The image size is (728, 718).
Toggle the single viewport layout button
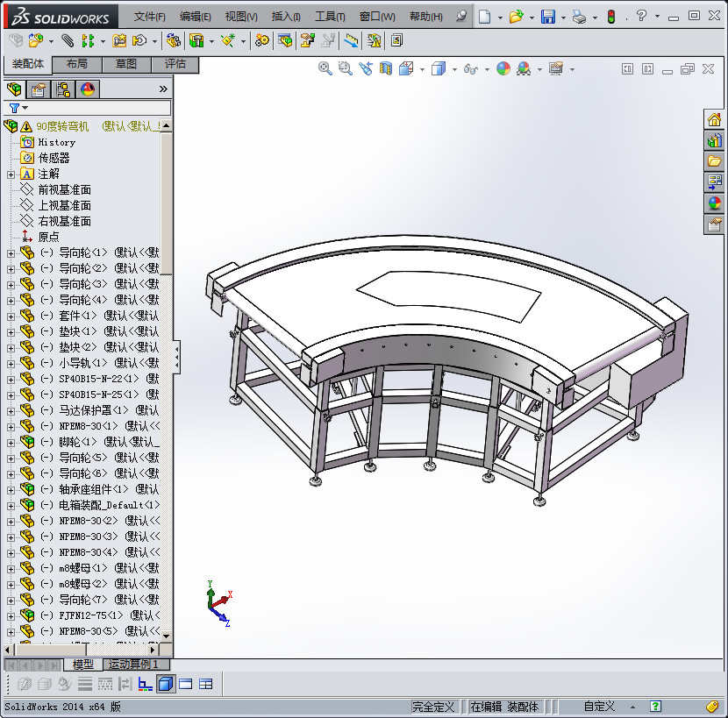[186, 684]
